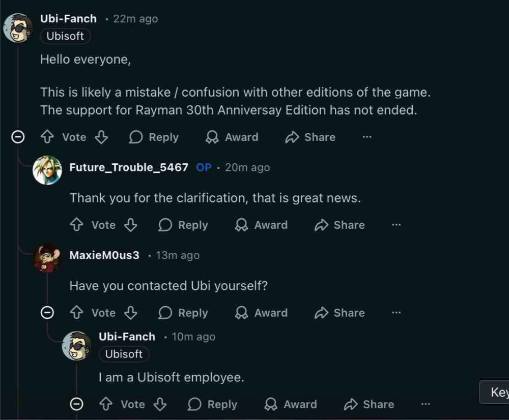Share Ubi-Fanch's bottom comment
Viewport: 509px width, 420px height.
[369, 404]
